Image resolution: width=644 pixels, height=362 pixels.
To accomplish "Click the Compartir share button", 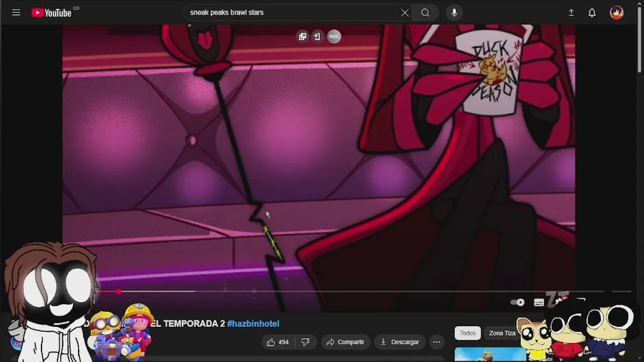I will point(345,342).
